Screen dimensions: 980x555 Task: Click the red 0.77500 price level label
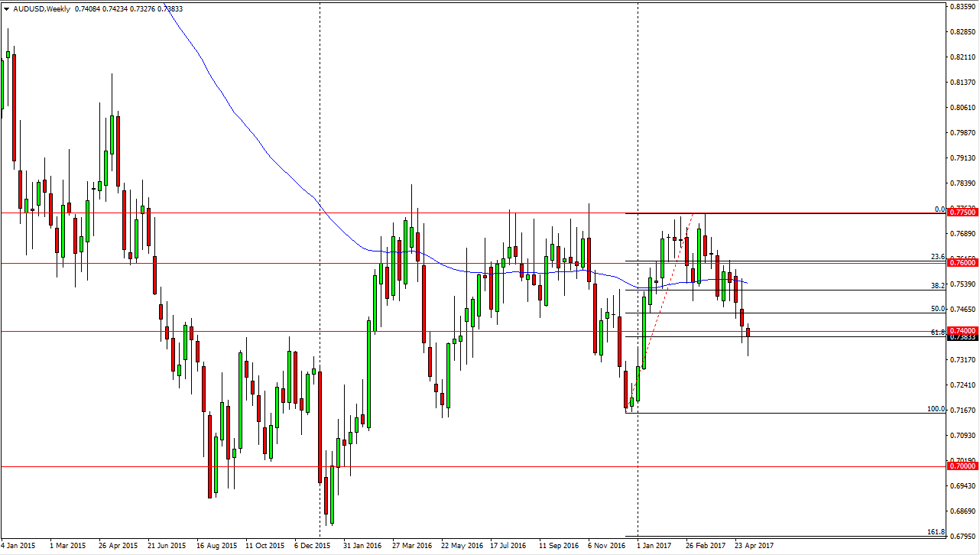961,213
